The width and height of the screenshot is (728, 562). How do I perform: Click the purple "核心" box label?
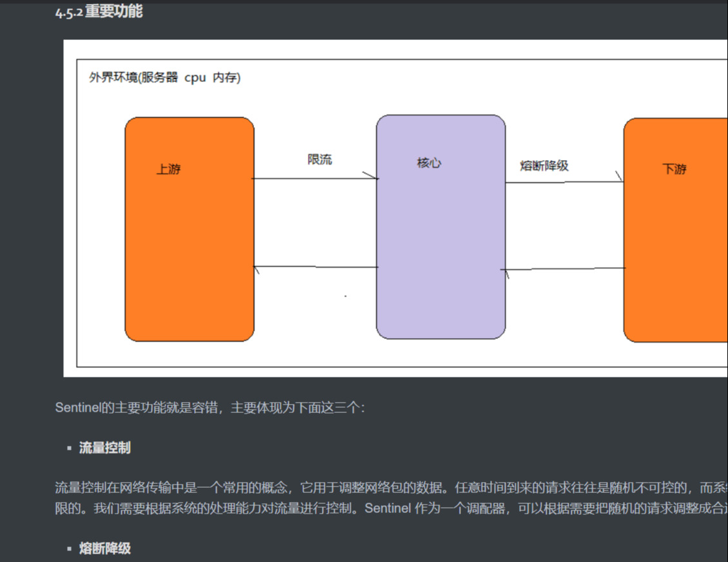[429, 163]
